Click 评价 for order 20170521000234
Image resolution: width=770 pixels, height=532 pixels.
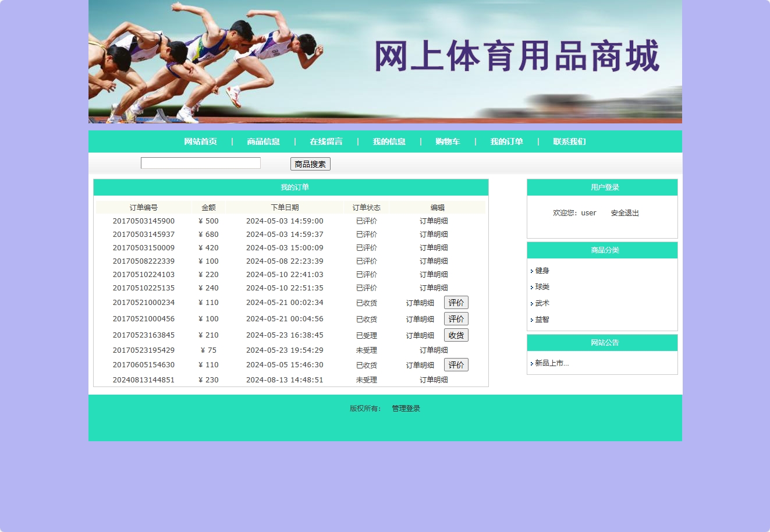456,302
